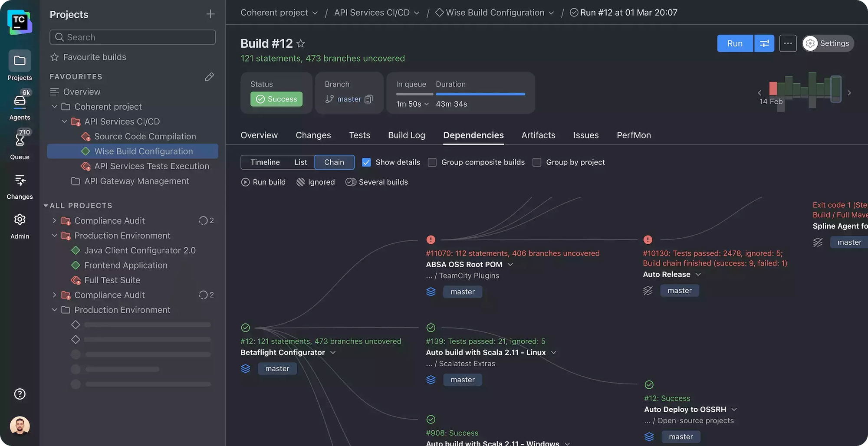868x446 pixels.
Task: Switch to the Build Log tab
Action: click(x=407, y=135)
